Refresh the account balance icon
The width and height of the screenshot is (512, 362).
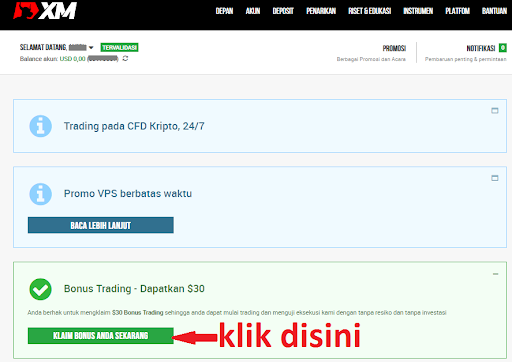(125, 59)
